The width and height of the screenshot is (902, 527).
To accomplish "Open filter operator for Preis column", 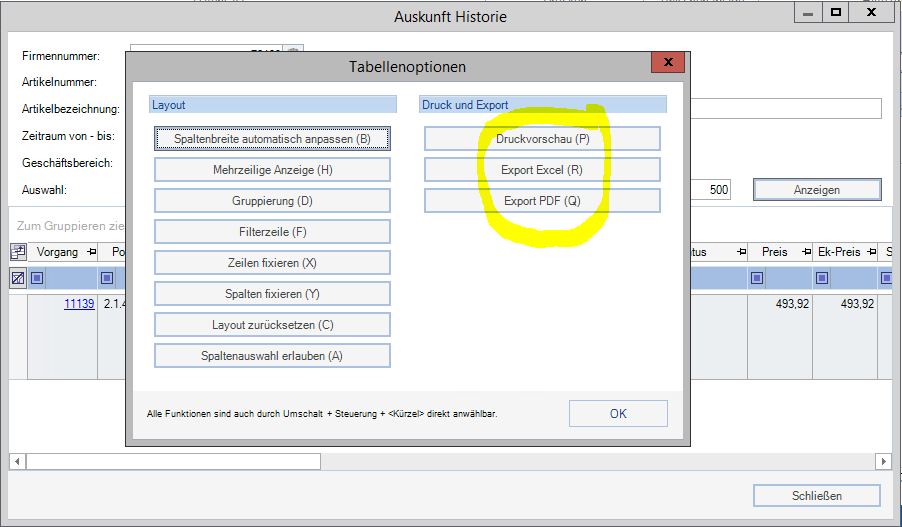I will 757,278.
